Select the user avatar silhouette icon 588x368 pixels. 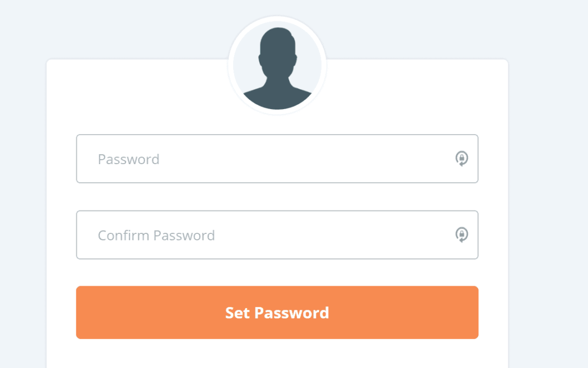[278, 68]
